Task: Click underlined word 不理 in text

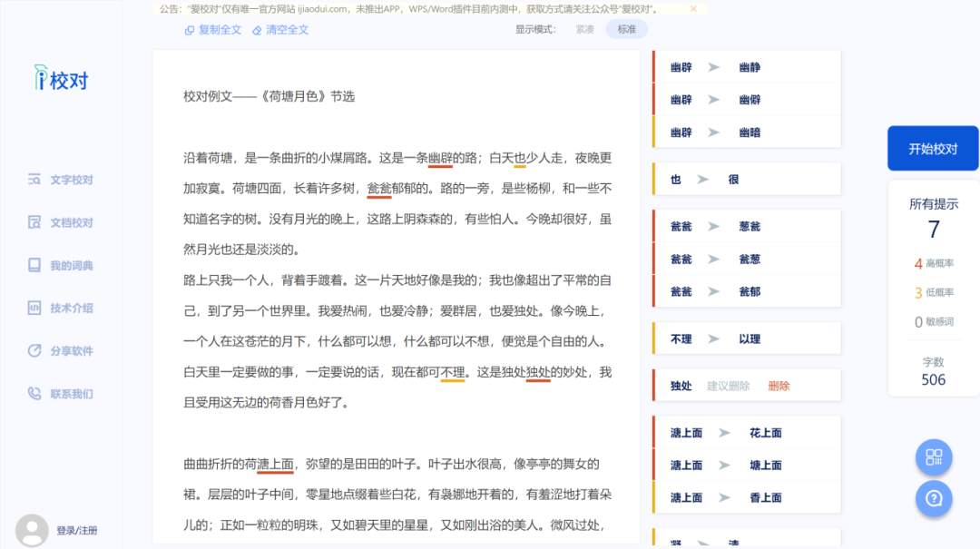Action: 453,373
